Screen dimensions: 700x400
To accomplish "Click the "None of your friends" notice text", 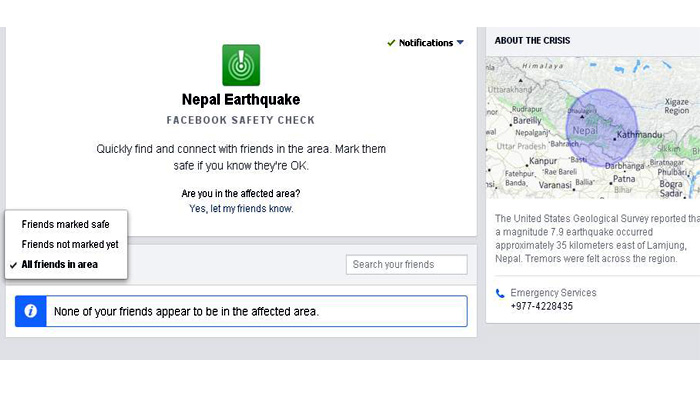I will 186,311.
